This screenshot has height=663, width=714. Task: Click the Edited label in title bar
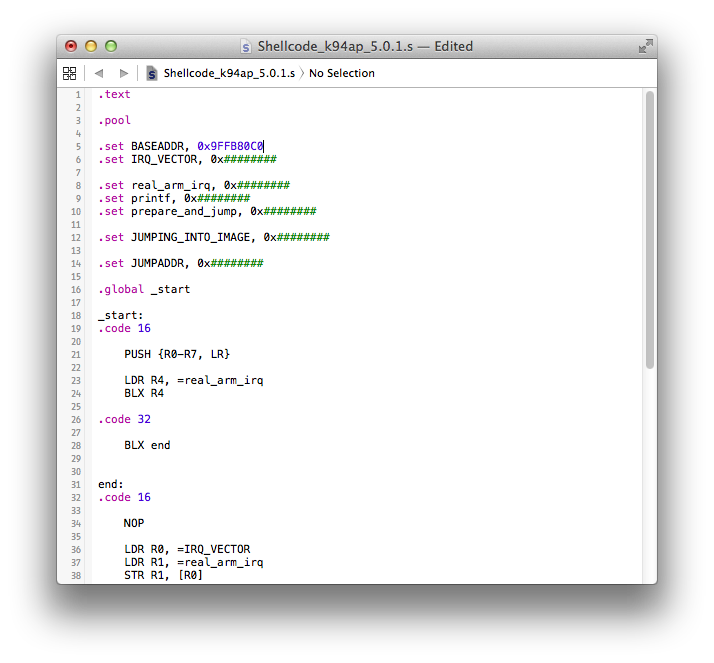tap(454, 46)
